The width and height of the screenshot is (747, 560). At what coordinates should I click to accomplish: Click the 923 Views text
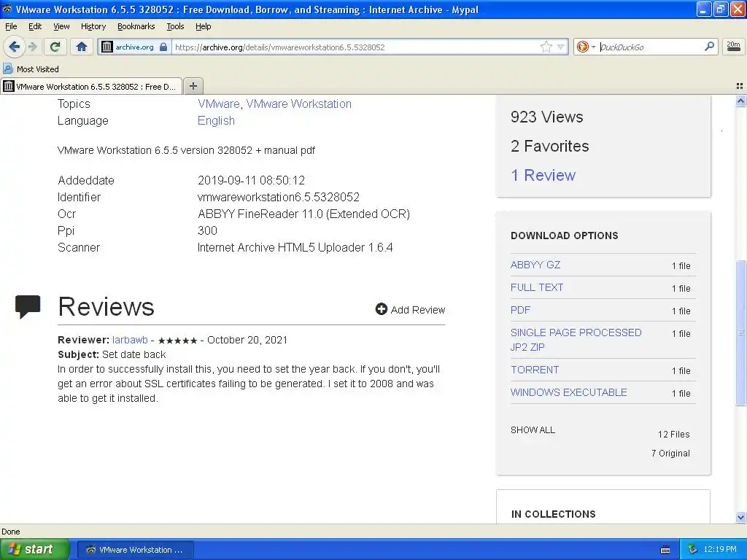[x=547, y=117]
